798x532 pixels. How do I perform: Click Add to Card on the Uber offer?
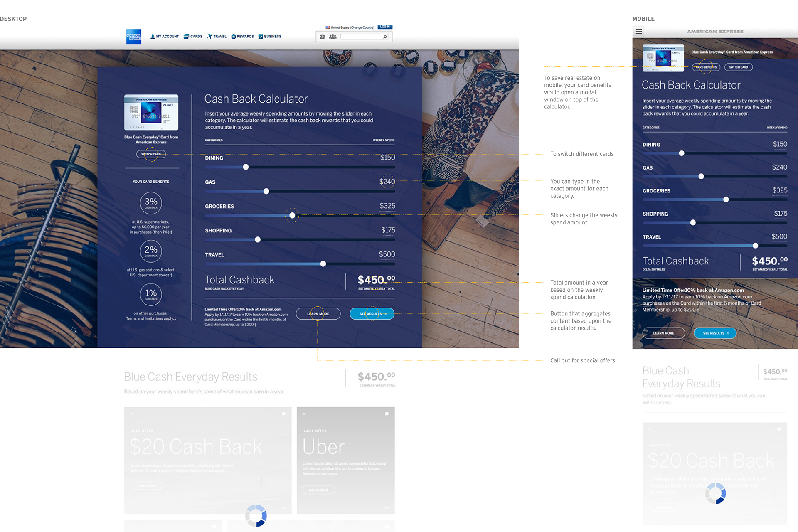[318, 490]
